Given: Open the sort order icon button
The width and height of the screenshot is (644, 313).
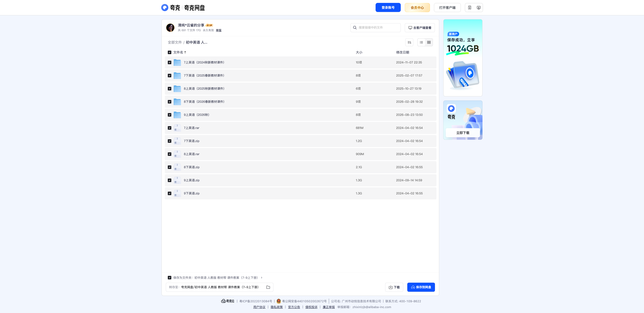Looking at the screenshot, I should 409,42.
